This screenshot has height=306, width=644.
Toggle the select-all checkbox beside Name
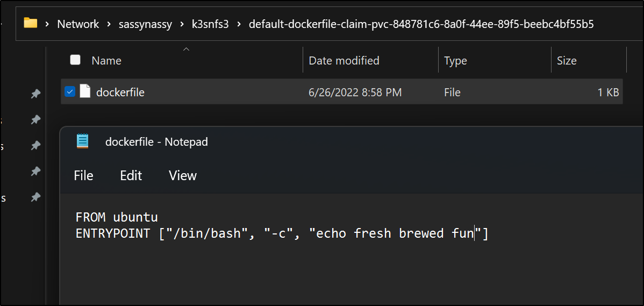click(x=75, y=60)
